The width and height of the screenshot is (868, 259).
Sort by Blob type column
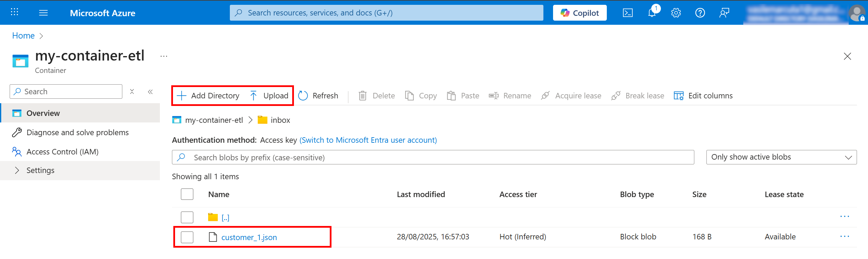click(637, 194)
